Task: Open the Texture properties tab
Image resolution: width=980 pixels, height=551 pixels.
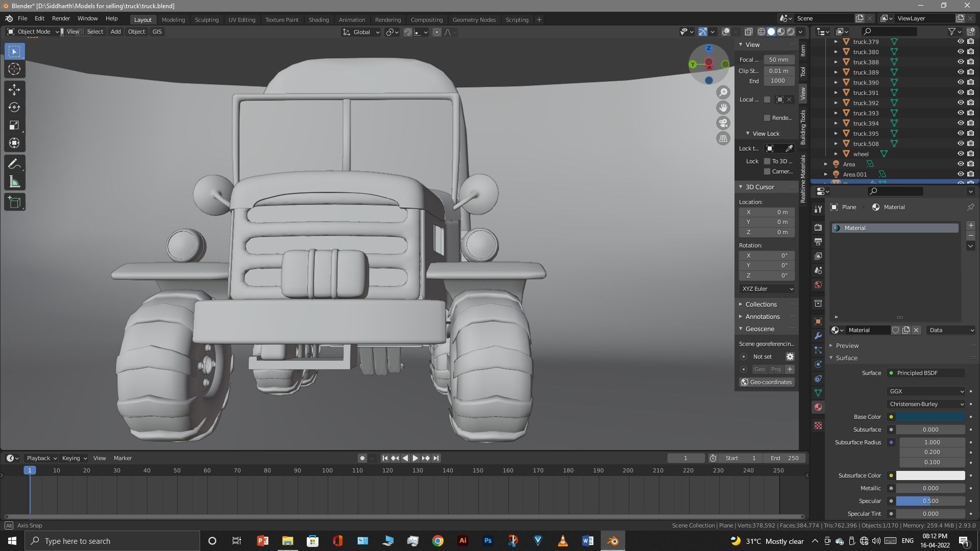Action: (818, 425)
